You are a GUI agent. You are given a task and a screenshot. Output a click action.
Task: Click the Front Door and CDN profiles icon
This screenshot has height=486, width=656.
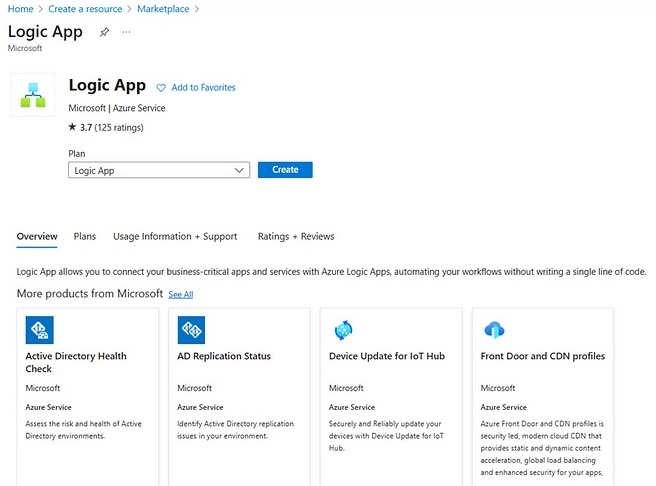click(x=494, y=330)
